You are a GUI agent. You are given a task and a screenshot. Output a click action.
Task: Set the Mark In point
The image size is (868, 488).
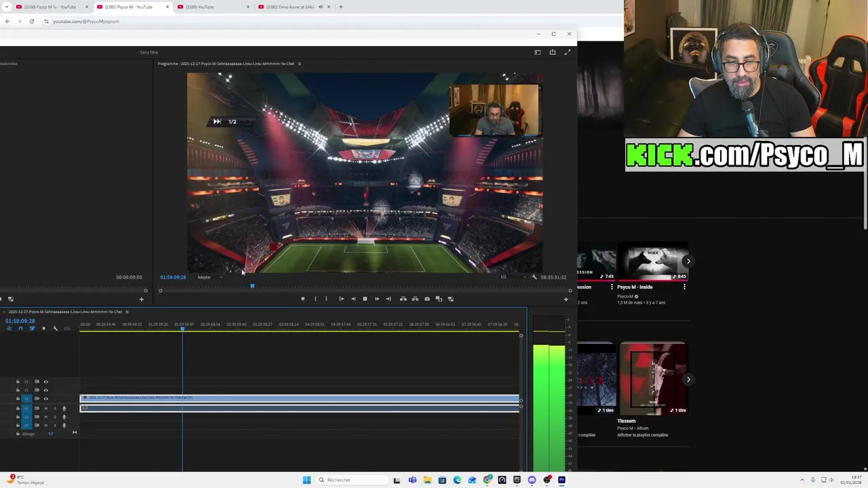315,299
